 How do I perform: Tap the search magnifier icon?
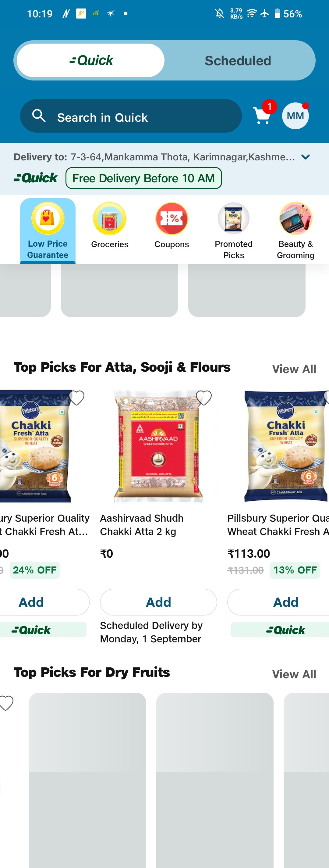[39, 116]
